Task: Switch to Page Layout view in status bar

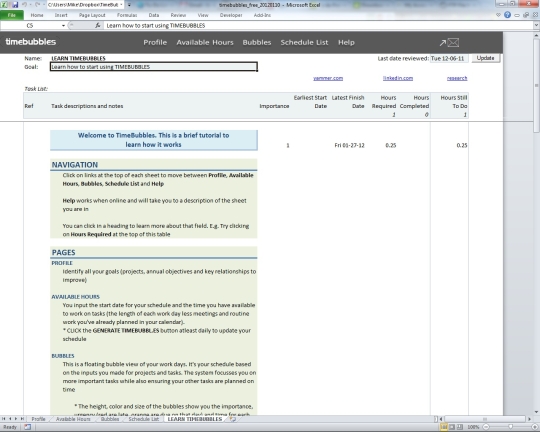Action: tap(452, 427)
